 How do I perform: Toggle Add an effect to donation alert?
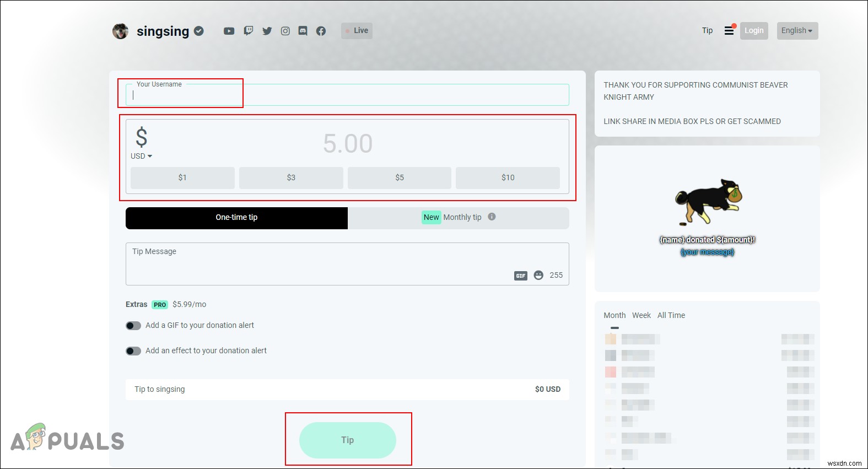pos(133,351)
